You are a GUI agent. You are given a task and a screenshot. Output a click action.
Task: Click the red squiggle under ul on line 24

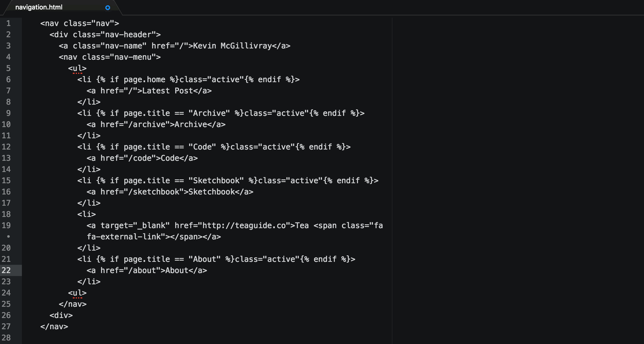point(78,298)
